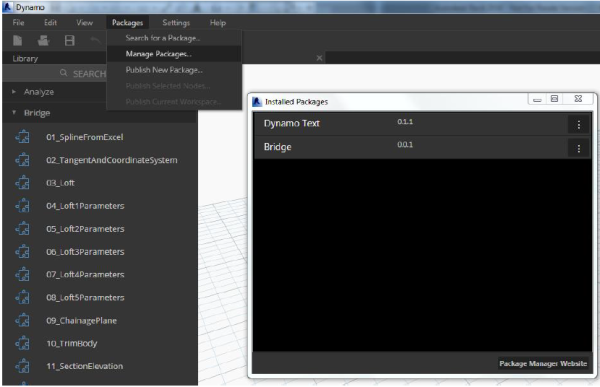This screenshot has height=387, width=600.
Task: Select the 11_SectionElevation node label
Action: tap(85, 366)
